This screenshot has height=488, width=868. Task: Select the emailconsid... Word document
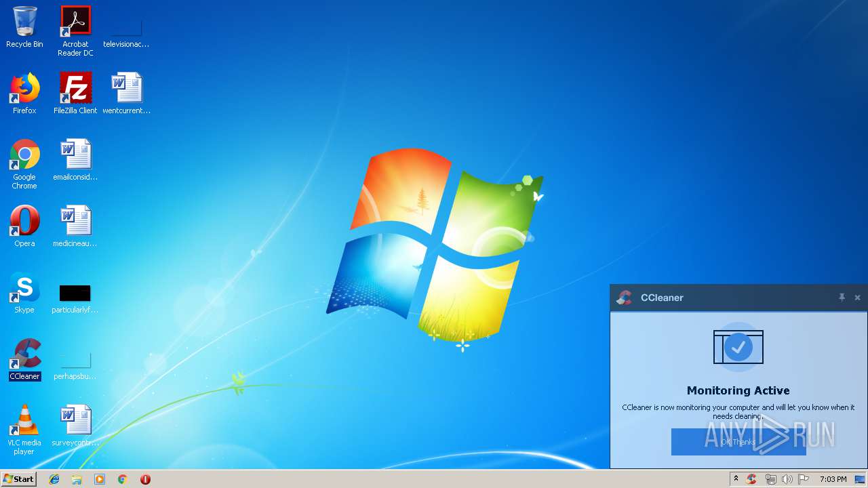(75, 161)
